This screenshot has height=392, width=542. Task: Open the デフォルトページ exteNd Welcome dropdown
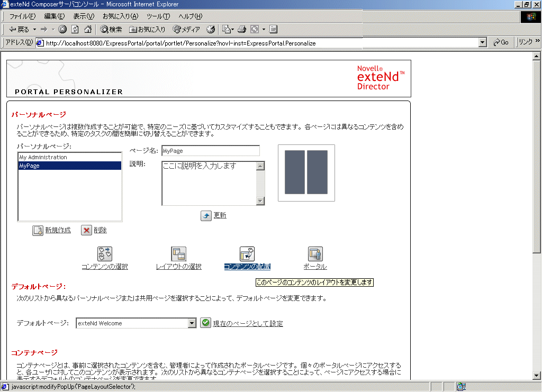point(136,323)
